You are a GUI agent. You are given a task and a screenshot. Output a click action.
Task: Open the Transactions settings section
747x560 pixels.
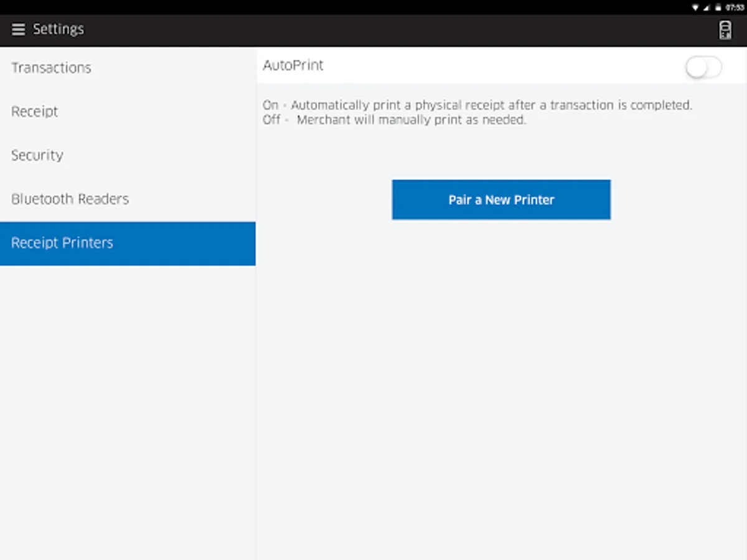(x=51, y=68)
